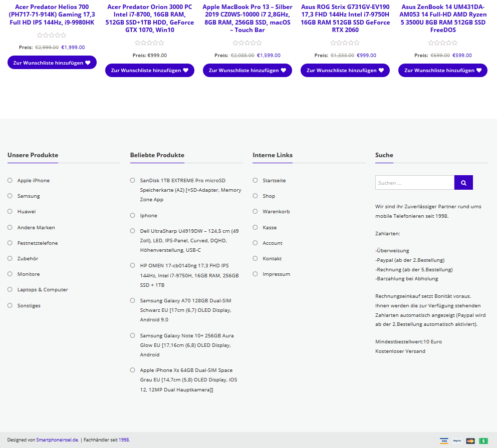Screen dimensions: 497x448
Task: Open the Acer Predator Orion 3000 PC product title
Action: [x=150, y=19]
